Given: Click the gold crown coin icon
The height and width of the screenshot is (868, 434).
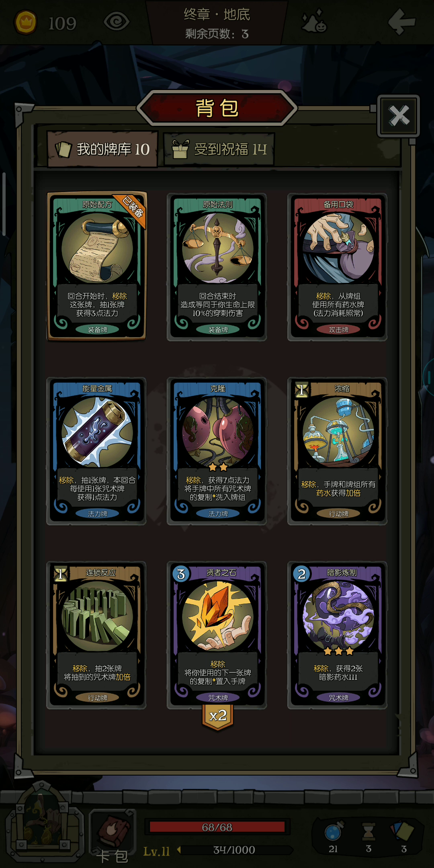Looking at the screenshot, I should [26, 23].
